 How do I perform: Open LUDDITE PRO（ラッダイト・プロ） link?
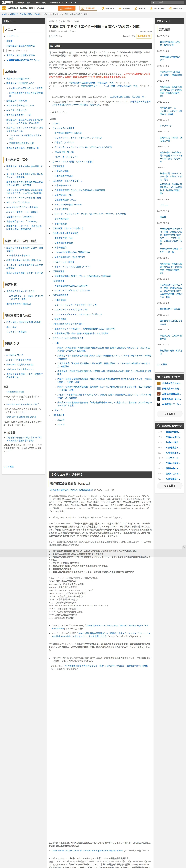pyautogui.click(x=23, y=404)
